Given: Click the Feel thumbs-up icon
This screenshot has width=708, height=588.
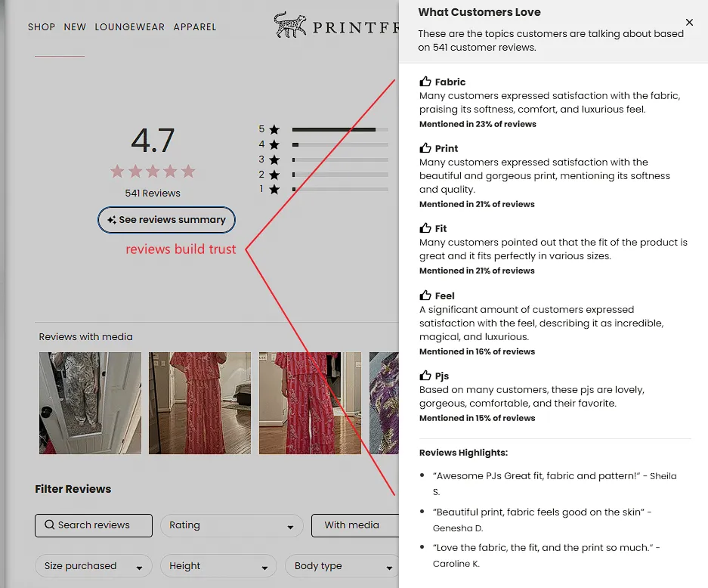Looking at the screenshot, I should [x=425, y=296].
